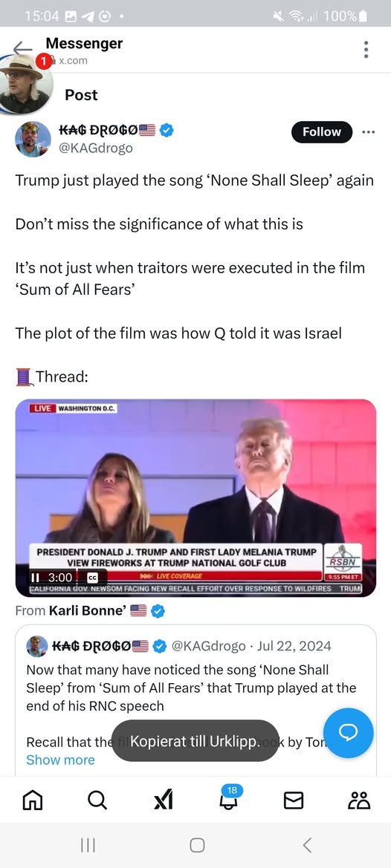Viewport: 391px width, 868px height.
Task: Follow the @KAGdrogo account
Action: 322,131
